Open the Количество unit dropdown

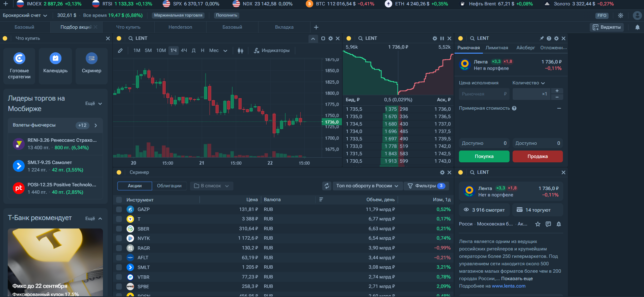pyautogui.click(x=528, y=83)
